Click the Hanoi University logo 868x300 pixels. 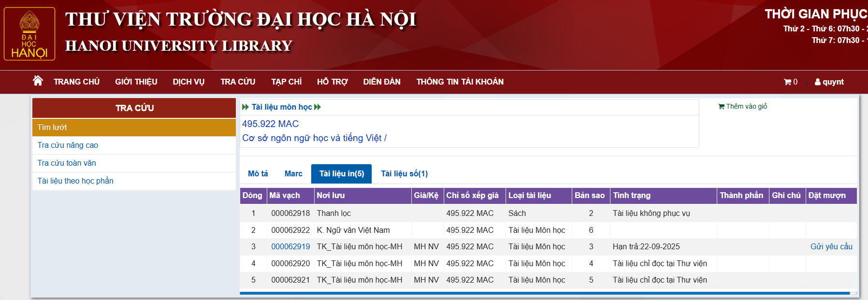pos(29,34)
